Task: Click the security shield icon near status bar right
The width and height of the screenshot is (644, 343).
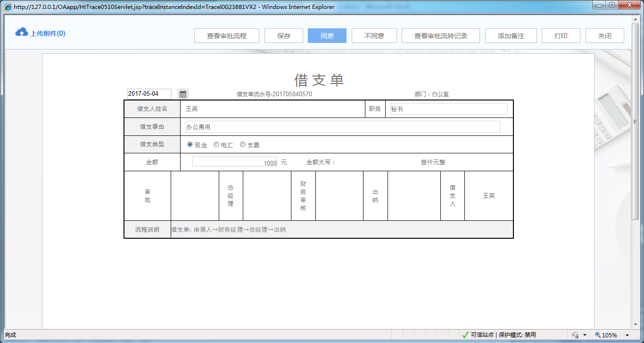Action: (576, 335)
